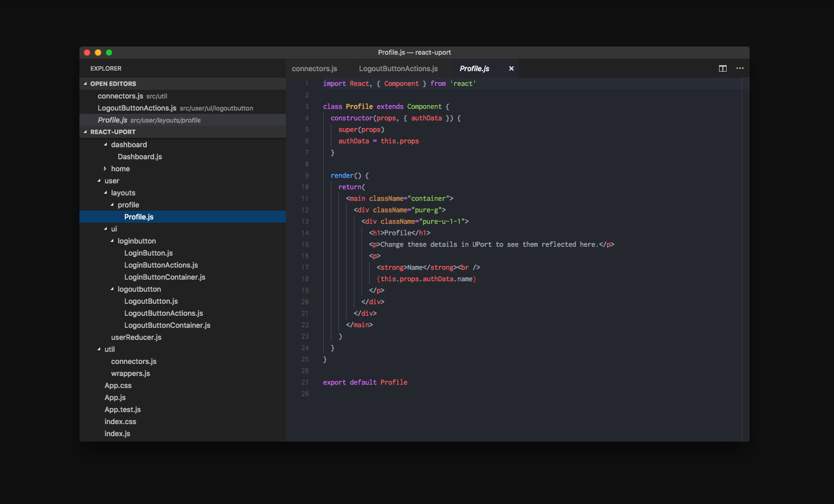The width and height of the screenshot is (834, 504).
Task: Close the Profile.js tab
Action: [511, 68]
